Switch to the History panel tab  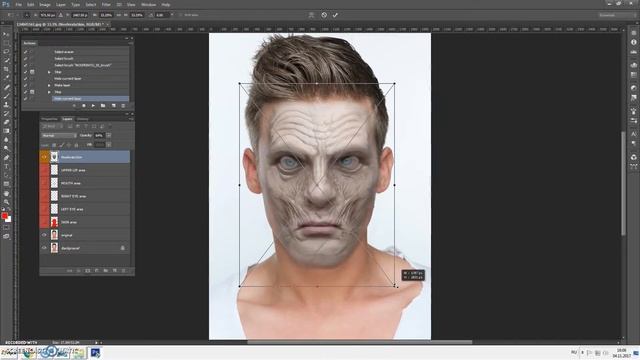(83, 119)
